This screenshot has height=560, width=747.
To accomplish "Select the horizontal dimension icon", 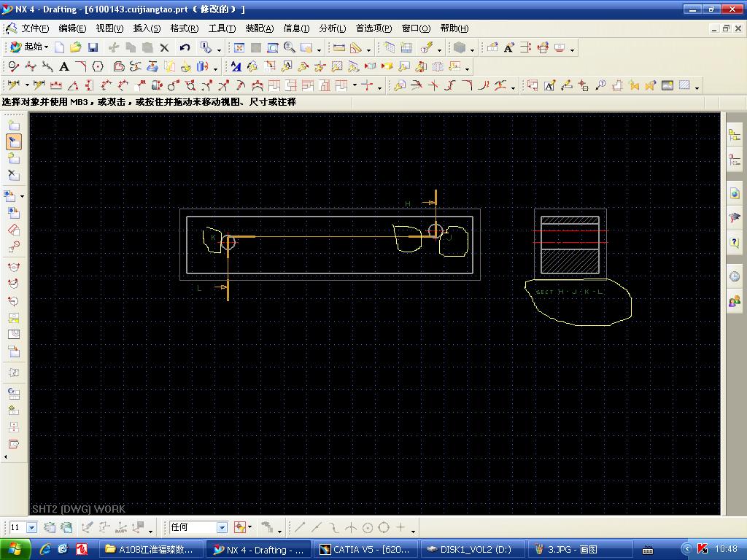I will [x=56, y=86].
